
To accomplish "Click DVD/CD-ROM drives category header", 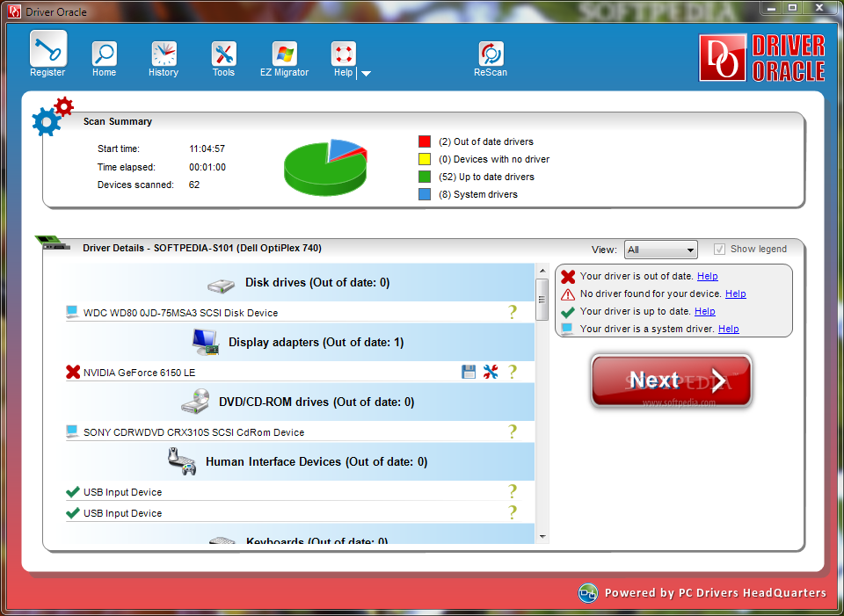I will click(300, 402).
